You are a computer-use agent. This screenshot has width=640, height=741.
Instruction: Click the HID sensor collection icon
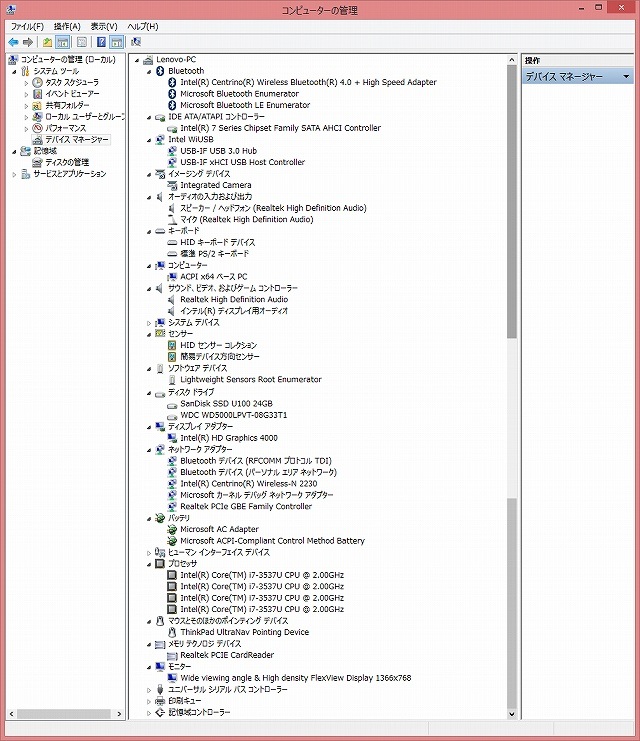[172, 345]
